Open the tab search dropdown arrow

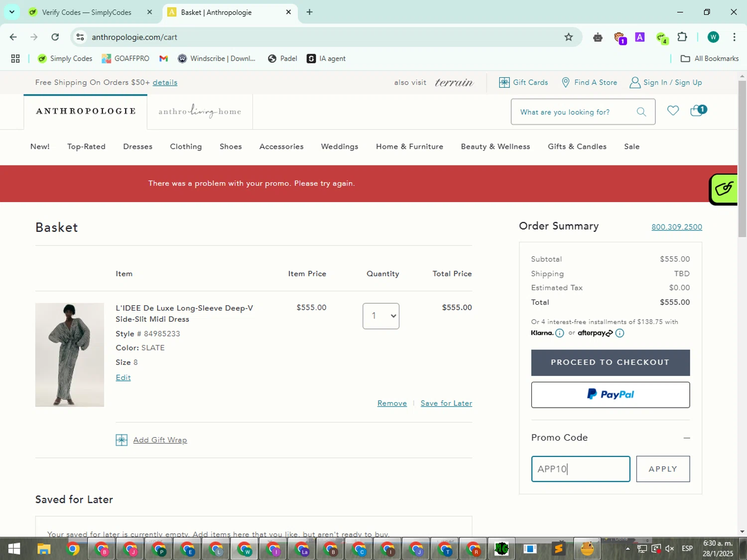pyautogui.click(x=12, y=12)
